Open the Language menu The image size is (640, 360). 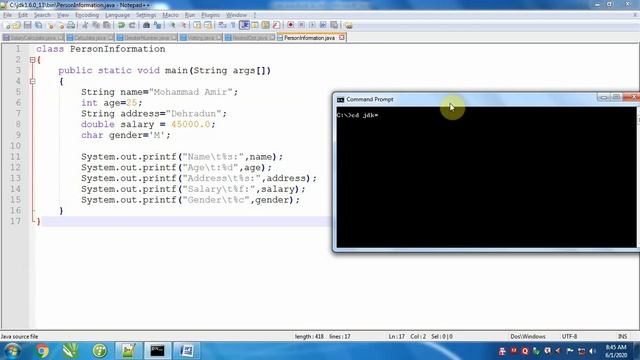click(117, 15)
